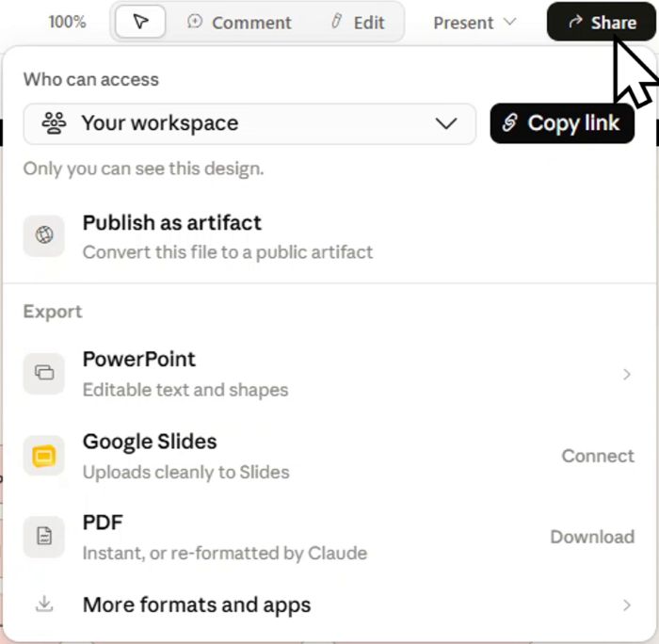Screen dimensions: 659x644
Task: Expand PowerPoint export options chevron
Action: coord(627,374)
